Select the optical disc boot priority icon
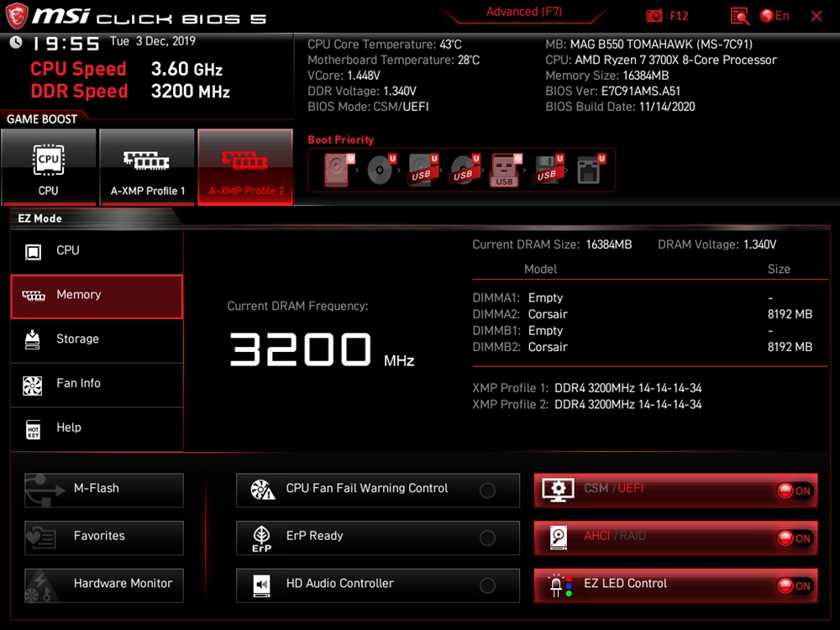Viewport: 840px width, 630px height. coord(380,171)
